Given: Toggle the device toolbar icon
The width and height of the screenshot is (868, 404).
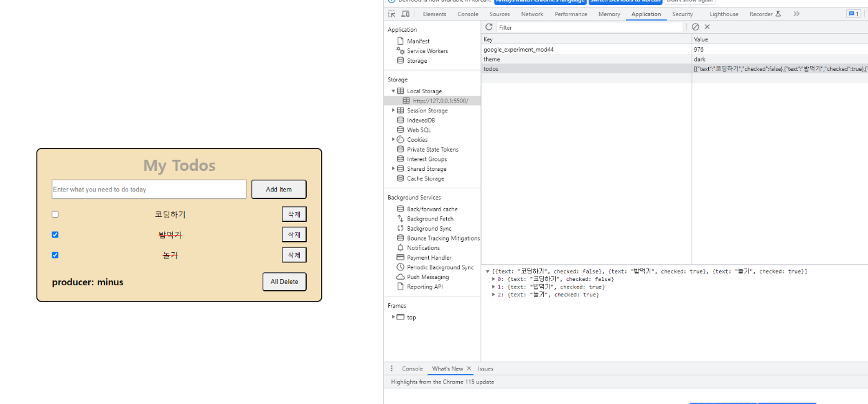Looking at the screenshot, I should 406,14.
